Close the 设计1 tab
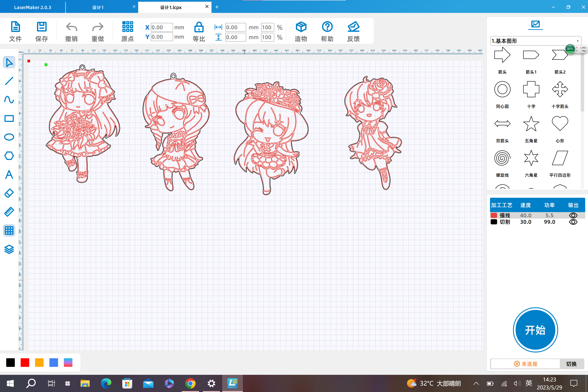 (134, 7)
